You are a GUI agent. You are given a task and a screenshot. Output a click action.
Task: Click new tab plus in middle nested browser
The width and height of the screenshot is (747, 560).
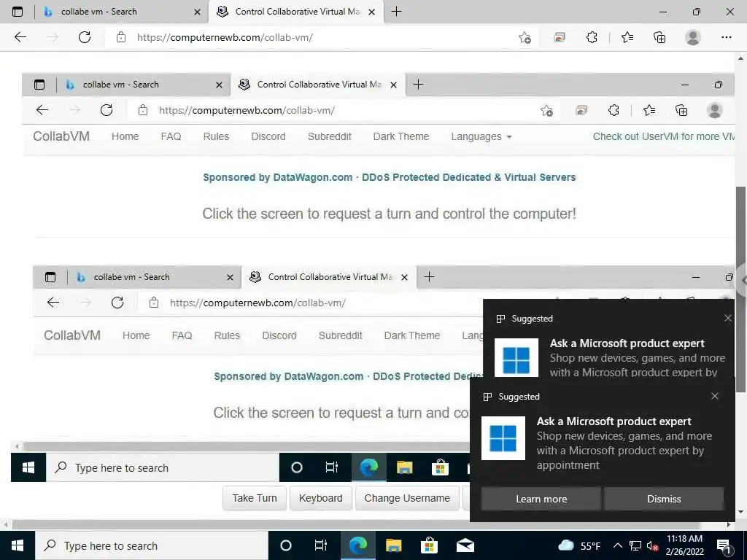pos(418,85)
